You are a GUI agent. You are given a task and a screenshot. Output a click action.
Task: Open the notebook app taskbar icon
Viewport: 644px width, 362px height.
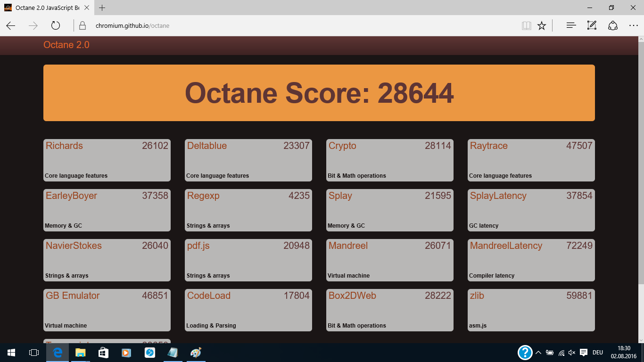[x=173, y=353]
